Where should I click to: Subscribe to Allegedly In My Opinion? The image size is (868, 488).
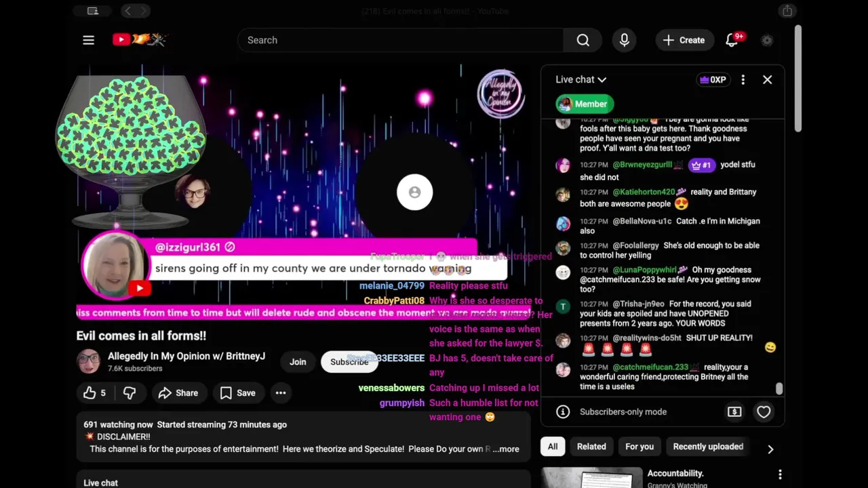[349, 361]
